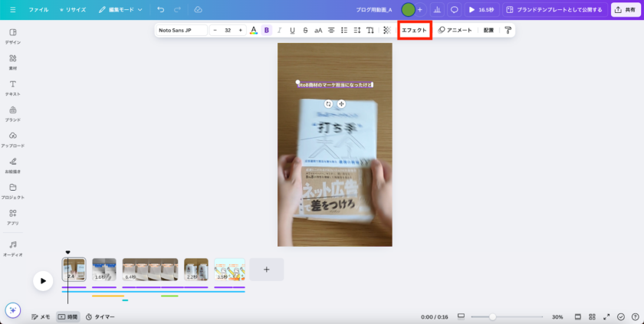Click the undo arrow icon
644x324 pixels.
coord(160,10)
